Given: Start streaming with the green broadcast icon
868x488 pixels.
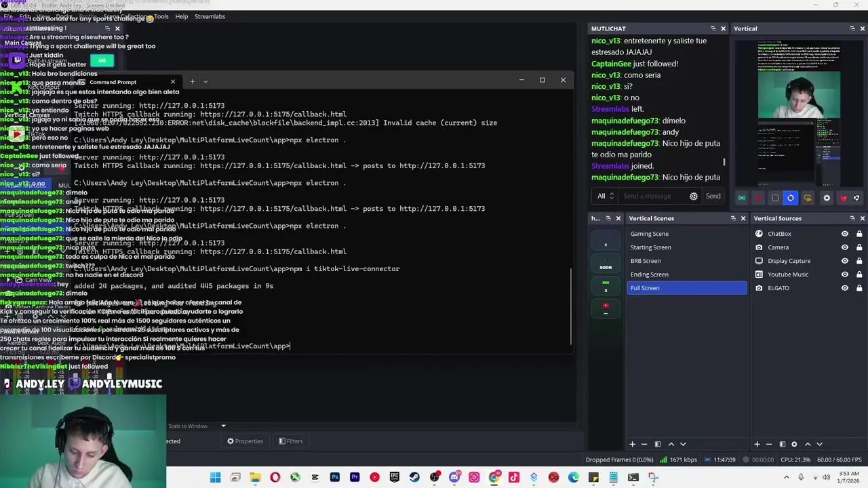Looking at the screenshot, I should click(741, 198).
